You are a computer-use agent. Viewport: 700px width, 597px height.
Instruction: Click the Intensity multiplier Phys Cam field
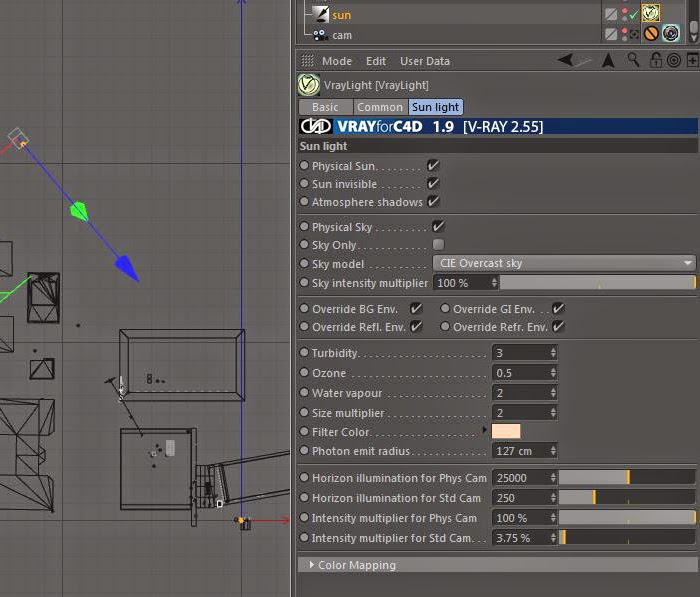tap(524, 518)
